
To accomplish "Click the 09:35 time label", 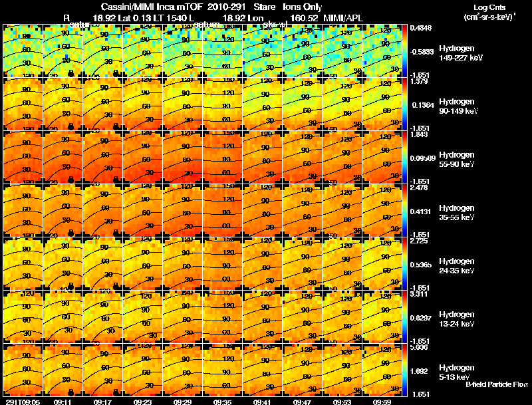I will coord(222,402).
